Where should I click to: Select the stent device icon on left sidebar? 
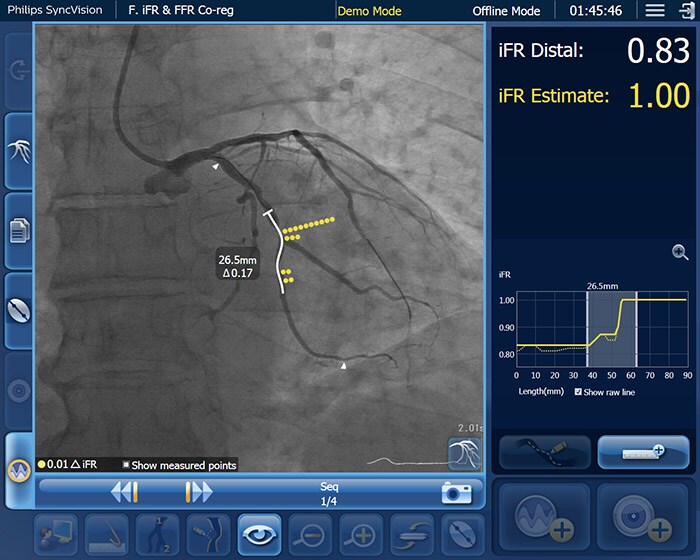(x=18, y=311)
